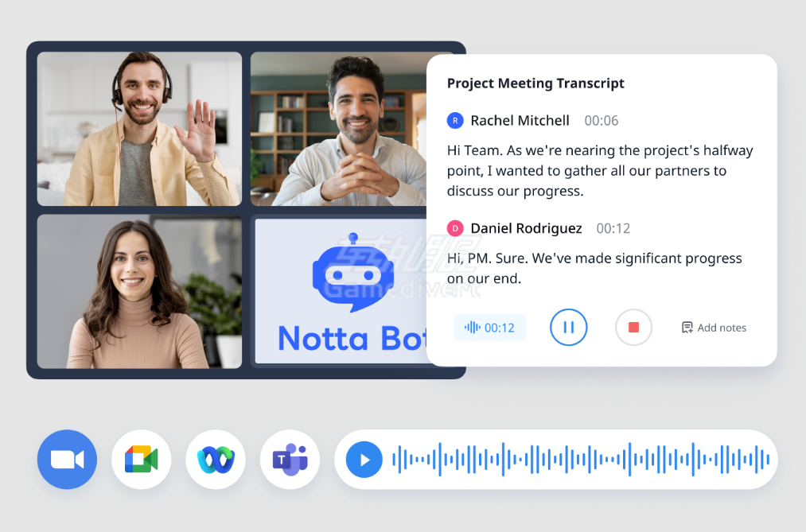
Task: Click the Cisco Webex icon
Action: pyautogui.click(x=216, y=459)
